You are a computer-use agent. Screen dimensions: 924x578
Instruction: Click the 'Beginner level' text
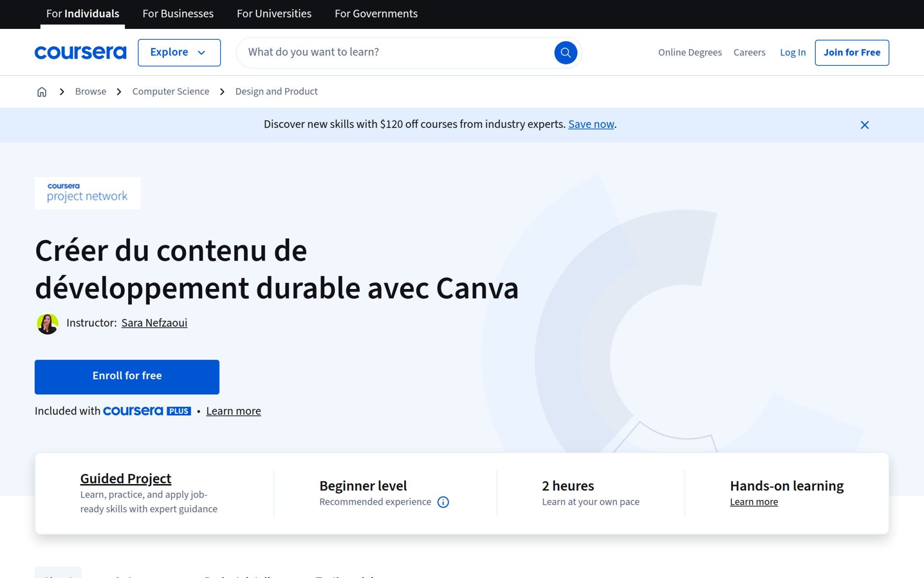(363, 486)
